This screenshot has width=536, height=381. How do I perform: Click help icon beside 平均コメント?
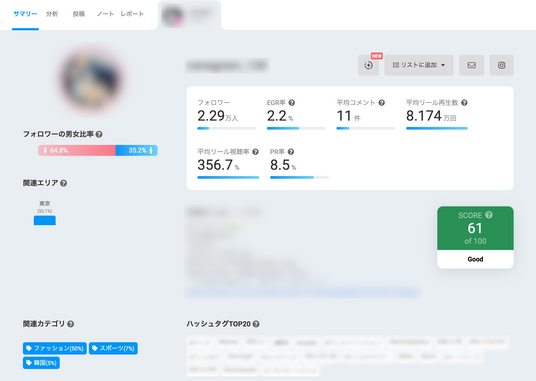(x=382, y=103)
